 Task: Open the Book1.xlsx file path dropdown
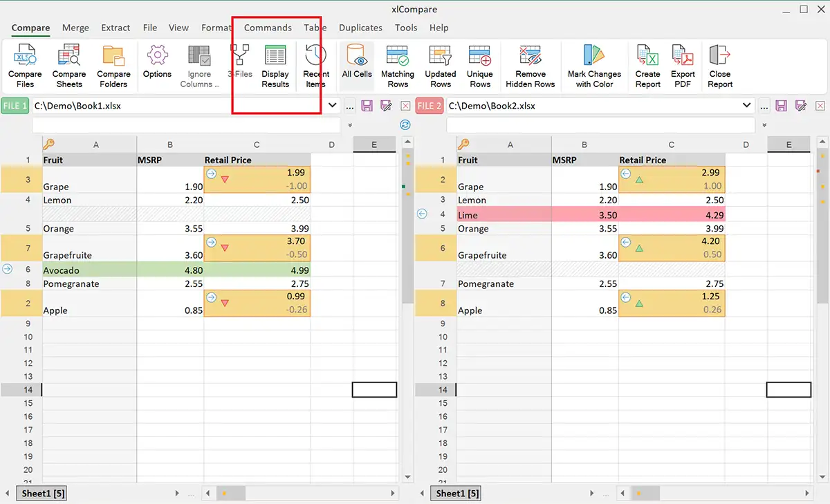pos(331,105)
